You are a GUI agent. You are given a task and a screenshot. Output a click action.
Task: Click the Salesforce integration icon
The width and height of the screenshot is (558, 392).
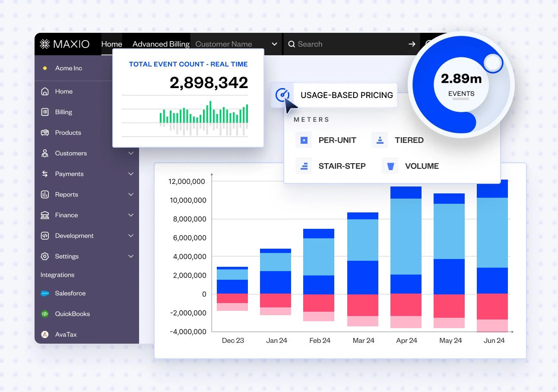click(45, 293)
